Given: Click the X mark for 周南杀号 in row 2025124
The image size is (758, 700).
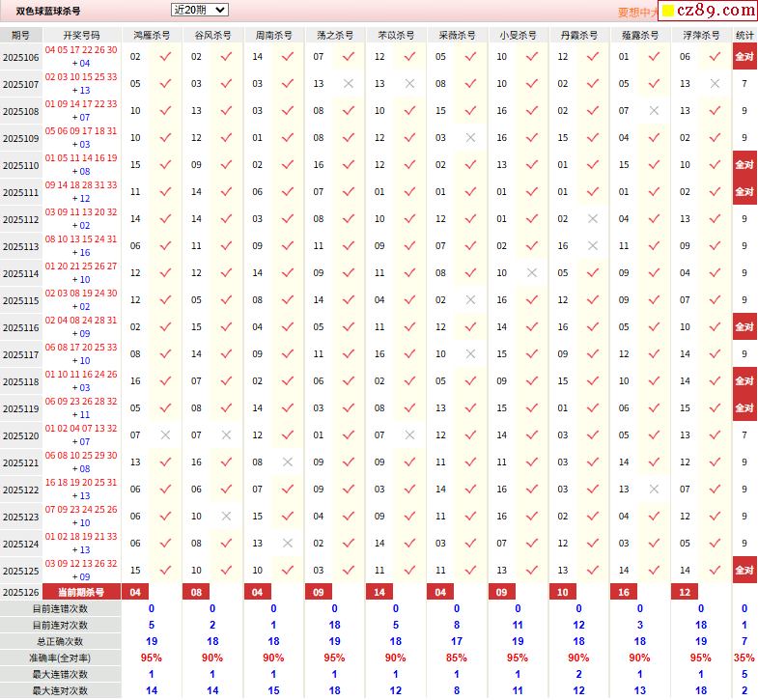Looking at the screenshot, I should (288, 544).
